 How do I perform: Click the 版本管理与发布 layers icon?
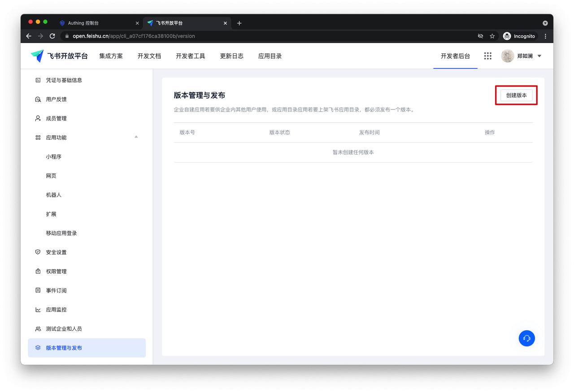tap(38, 348)
